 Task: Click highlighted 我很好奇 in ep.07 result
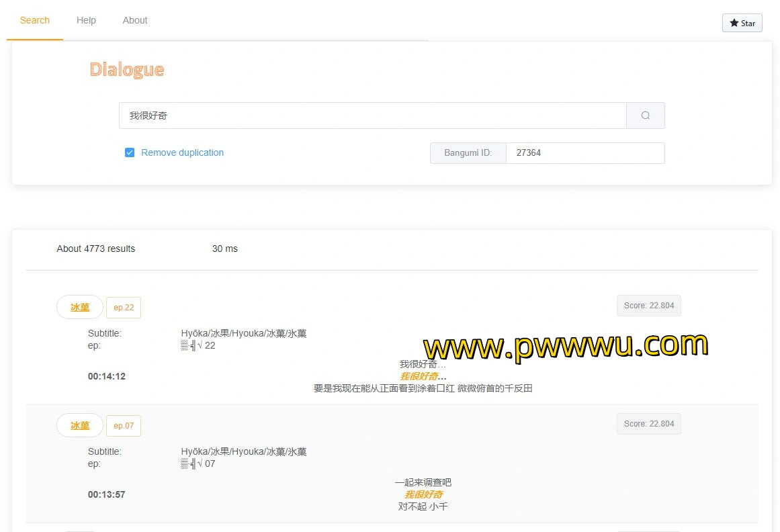click(423, 494)
